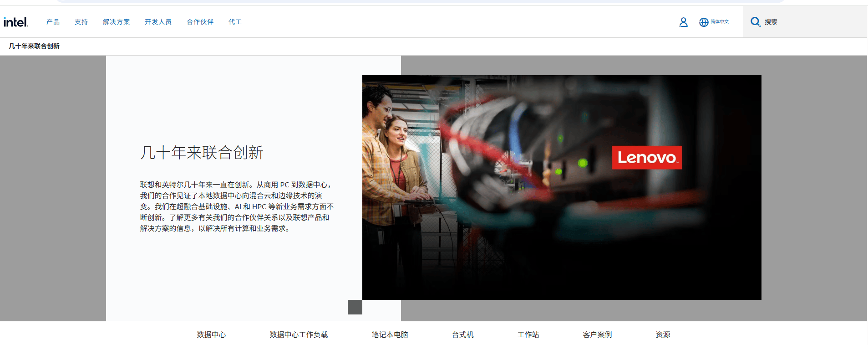The height and width of the screenshot is (345, 868).
Task: Click the Intel logo
Action: click(15, 22)
